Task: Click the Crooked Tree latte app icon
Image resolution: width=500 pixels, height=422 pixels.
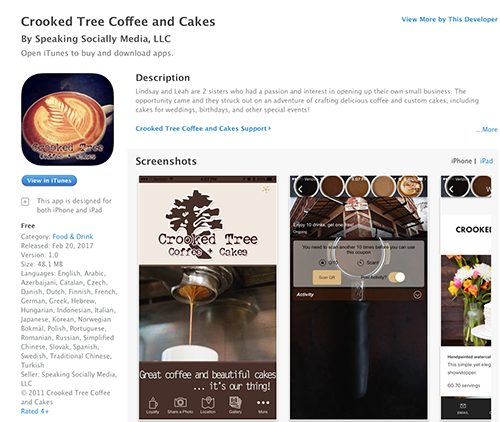Action: pyautogui.click(x=67, y=119)
